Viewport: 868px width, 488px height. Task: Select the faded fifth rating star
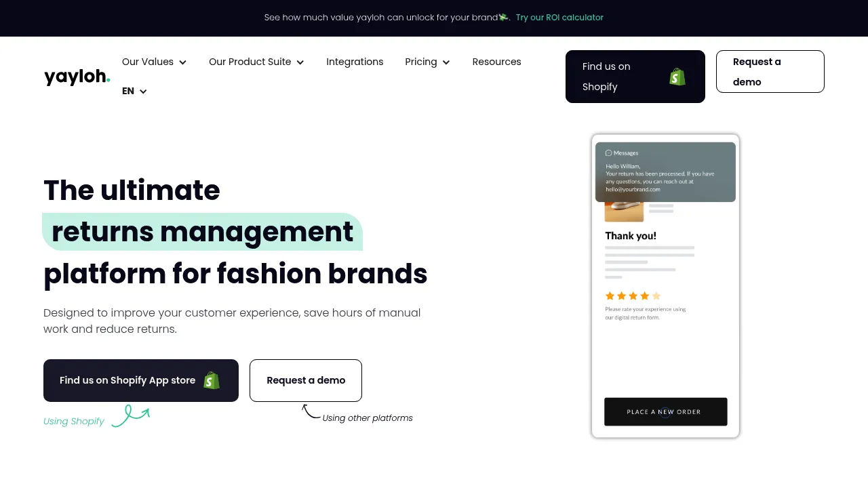point(656,296)
